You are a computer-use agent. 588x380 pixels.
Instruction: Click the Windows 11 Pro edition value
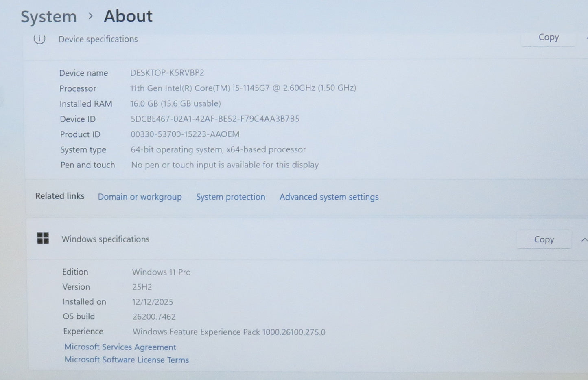click(x=161, y=272)
